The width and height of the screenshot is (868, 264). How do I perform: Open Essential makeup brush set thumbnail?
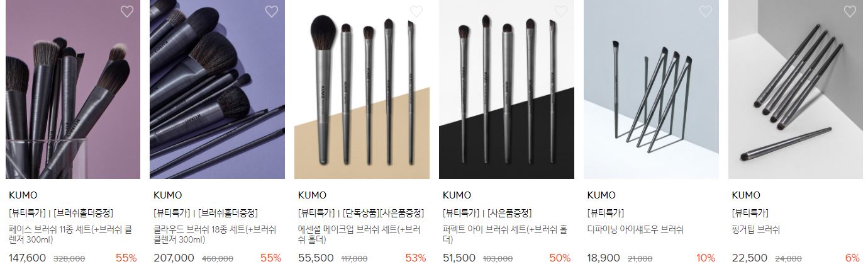[362, 89]
